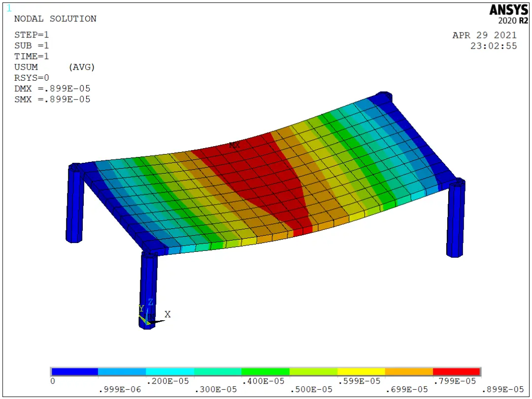Click the window number '1' label

tap(9, 8)
